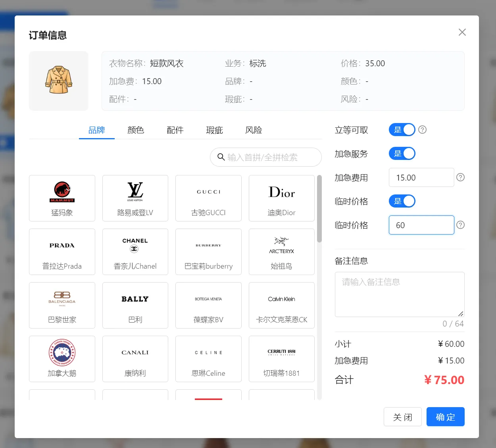Viewport: 496px width, 448px height.
Task: Pick the 巴宝莉burberry brand card
Action: [208, 252]
